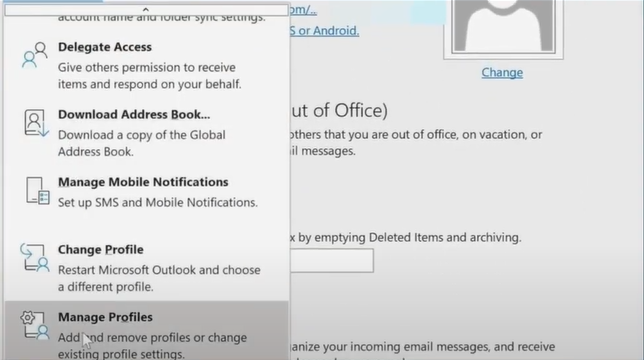
Task: Click the Manage Profiles gear icon
Action: 35,325
